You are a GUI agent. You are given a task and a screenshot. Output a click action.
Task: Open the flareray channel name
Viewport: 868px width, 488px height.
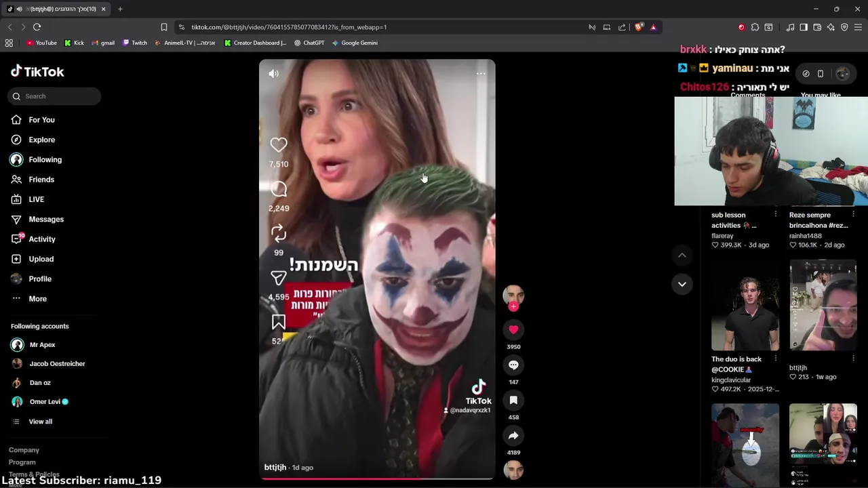tap(722, 236)
